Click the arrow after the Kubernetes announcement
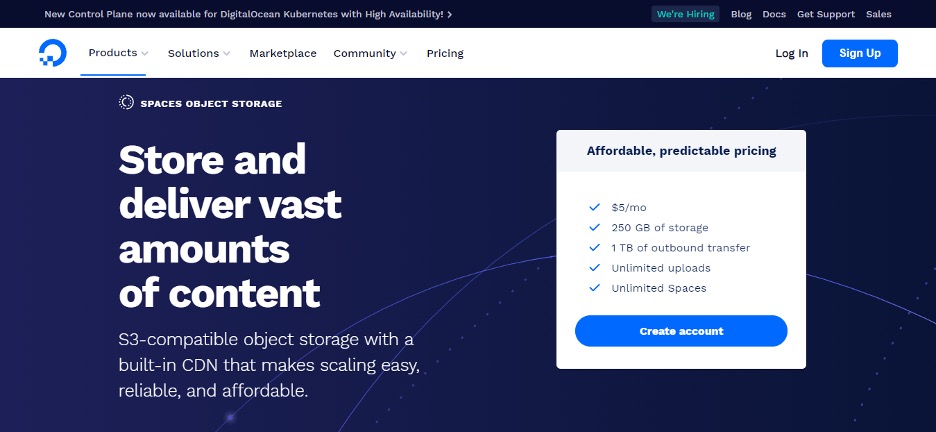The height and width of the screenshot is (432, 936). coord(450,15)
